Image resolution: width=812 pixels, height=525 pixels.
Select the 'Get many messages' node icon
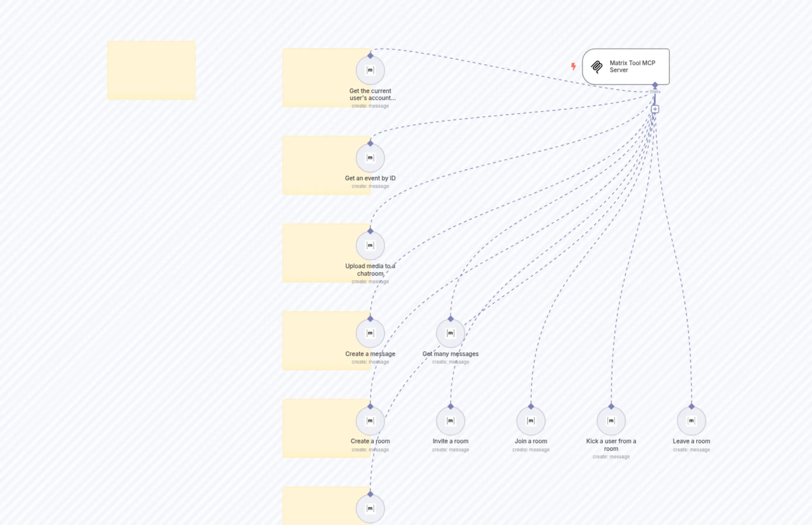pyautogui.click(x=450, y=333)
